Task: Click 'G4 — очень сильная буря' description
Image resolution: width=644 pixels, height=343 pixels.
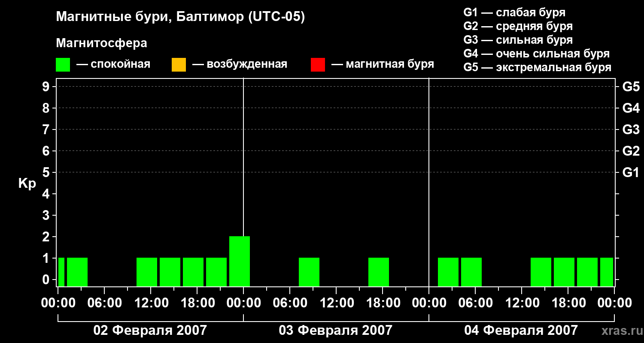Action: point(537,54)
